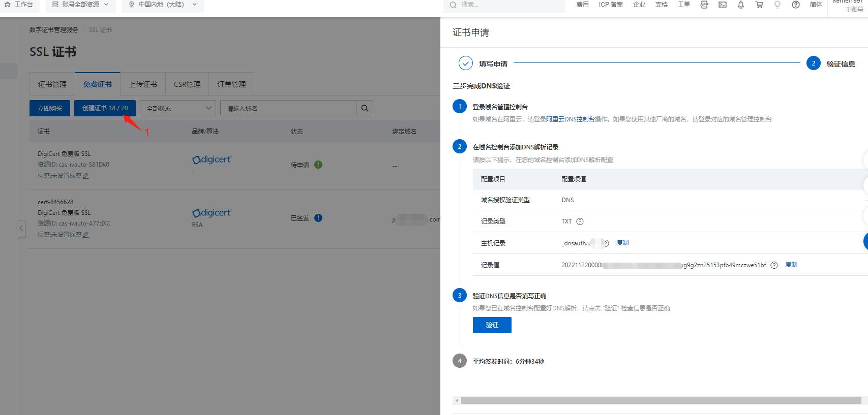
Task: Click 资源ID: cas-ivauto-S81Dk0 text
Action: [73, 165]
